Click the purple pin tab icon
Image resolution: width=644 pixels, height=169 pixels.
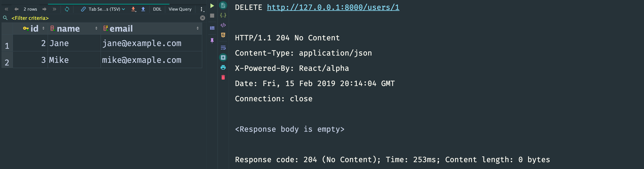pyautogui.click(x=212, y=41)
